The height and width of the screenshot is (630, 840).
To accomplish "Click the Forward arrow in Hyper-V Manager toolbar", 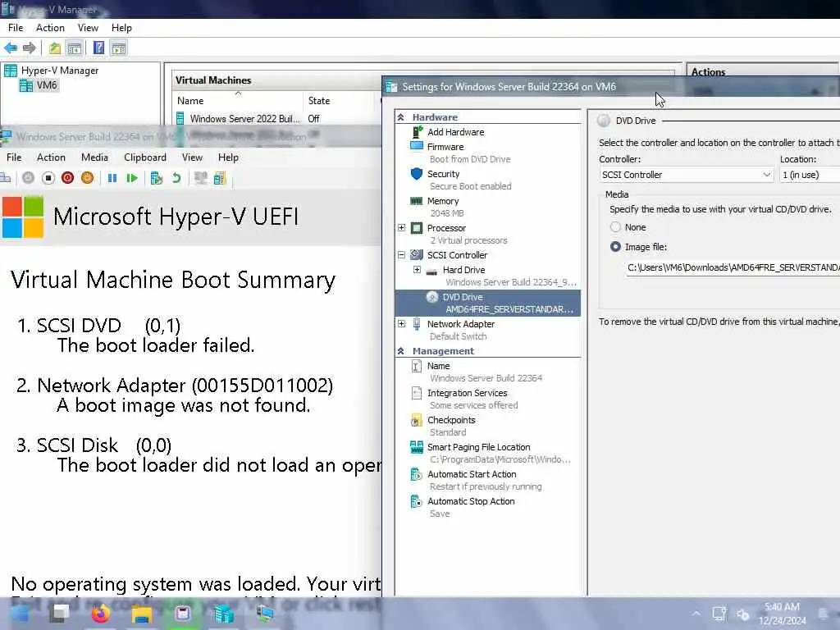I will coord(30,48).
